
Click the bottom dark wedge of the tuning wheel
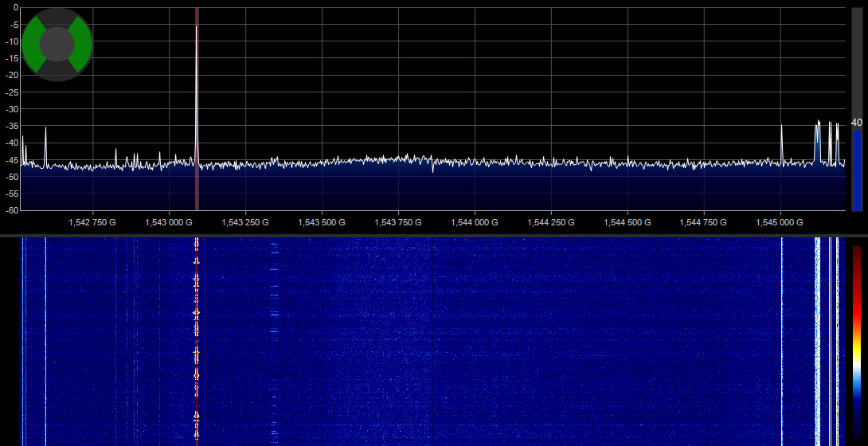57,72
